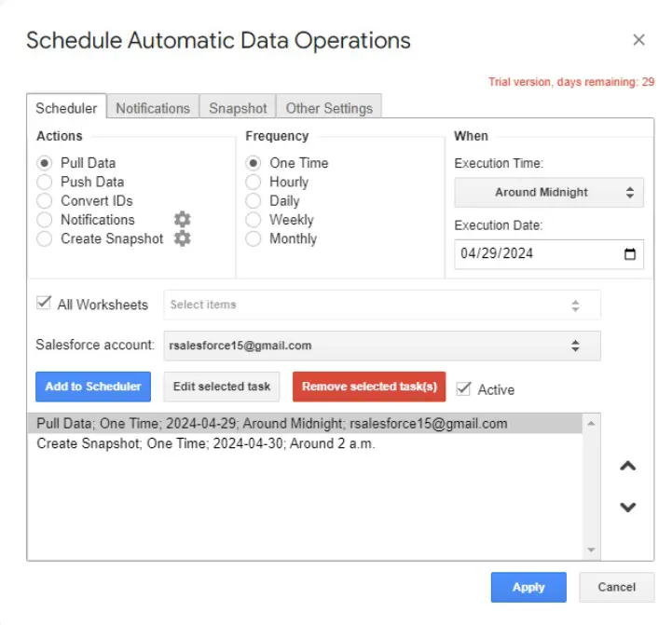
Task: Open the Other Settings tab
Action: click(x=329, y=108)
